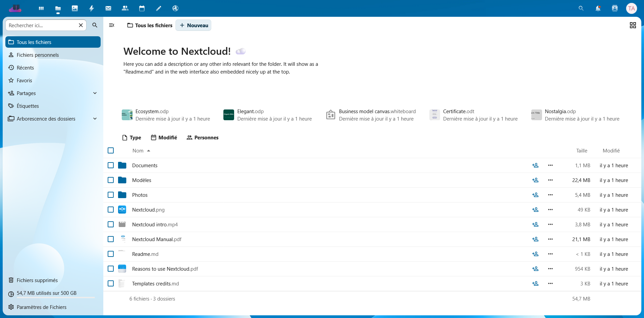Go to Favoris in the sidebar
This screenshot has width=644, height=318.
(x=24, y=80)
